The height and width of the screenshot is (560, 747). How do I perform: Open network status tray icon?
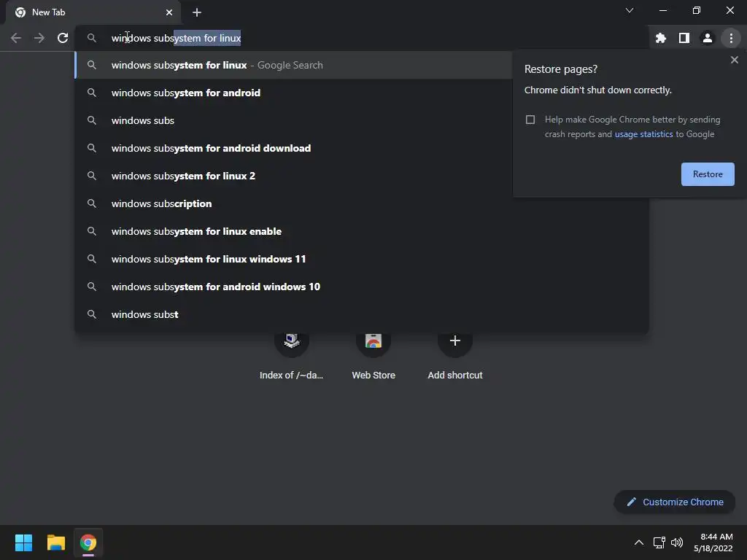point(659,542)
